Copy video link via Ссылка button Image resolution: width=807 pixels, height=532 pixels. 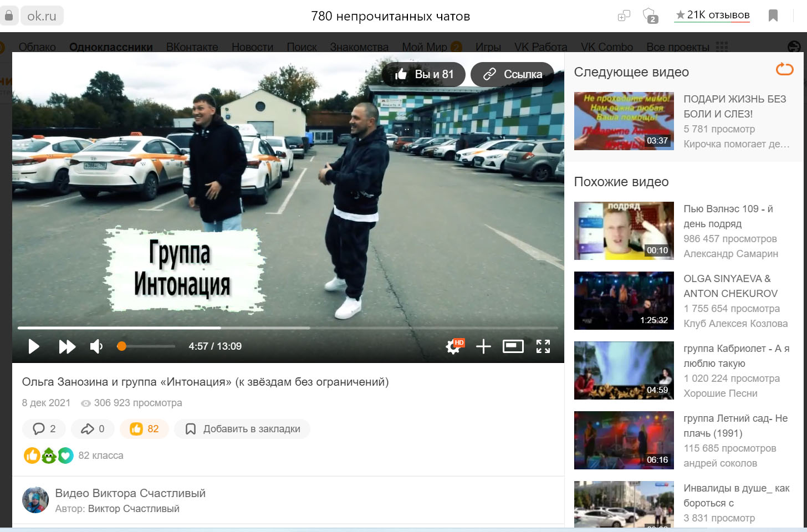tap(512, 74)
